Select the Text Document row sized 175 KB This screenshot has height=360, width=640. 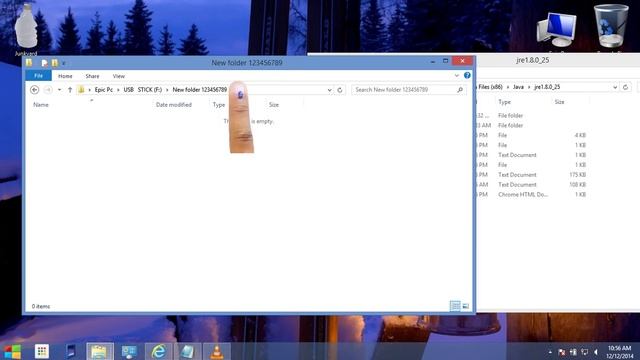pos(532,175)
